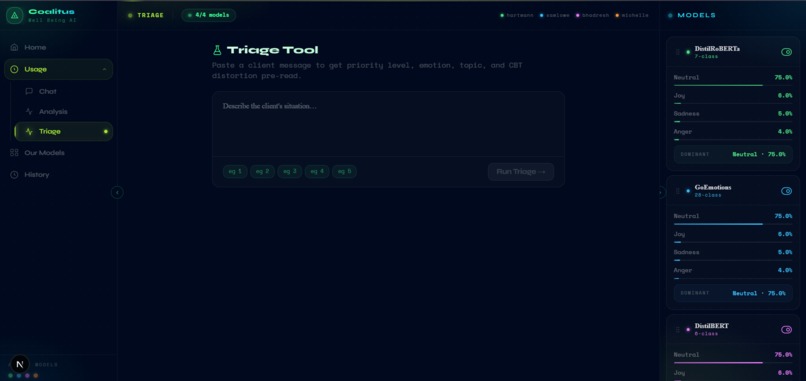This screenshot has height=381, width=806.
Task: Click the Coalitus triangle logo icon
Action: (14, 15)
